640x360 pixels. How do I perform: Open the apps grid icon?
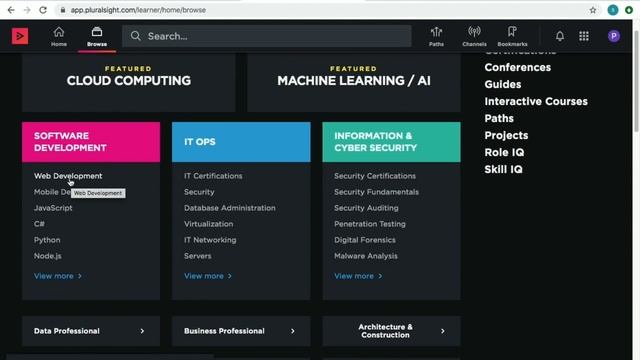click(x=584, y=36)
